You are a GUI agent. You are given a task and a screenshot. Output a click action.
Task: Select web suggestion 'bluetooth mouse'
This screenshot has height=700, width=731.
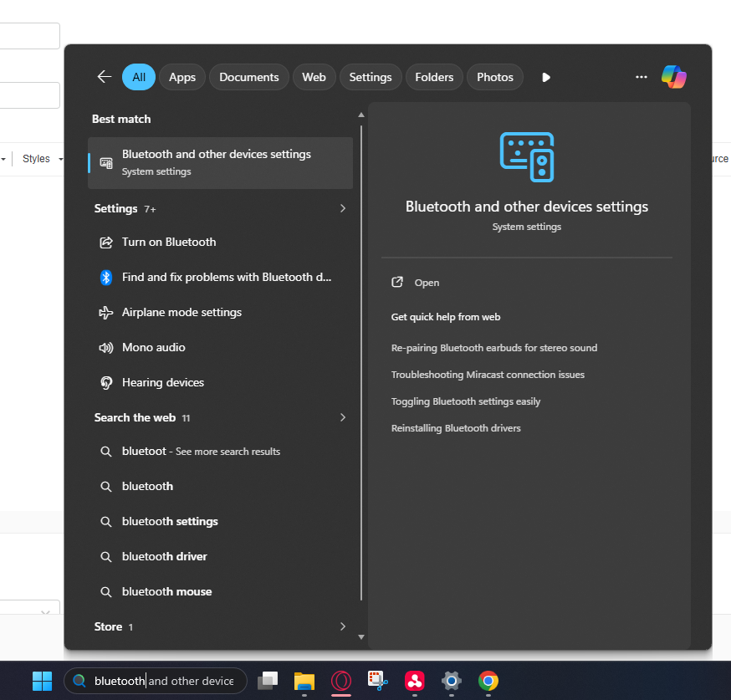pyautogui.click(x=220, y=591)
